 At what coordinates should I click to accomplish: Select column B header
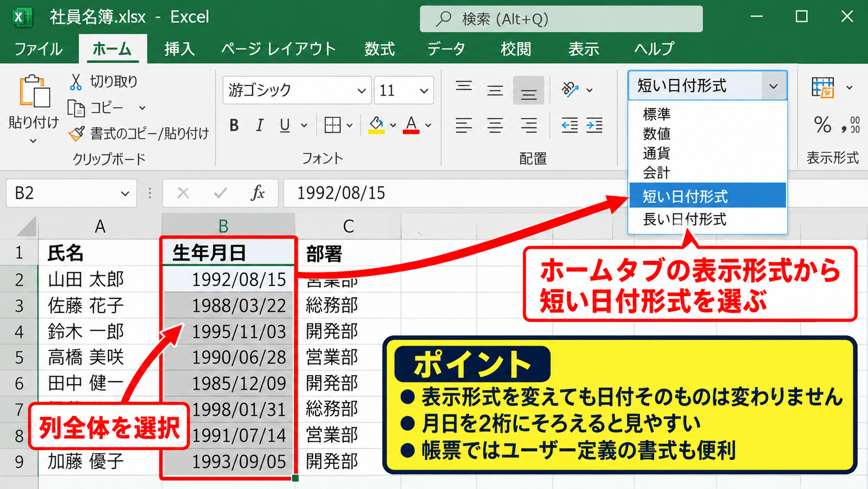(228, 227)
